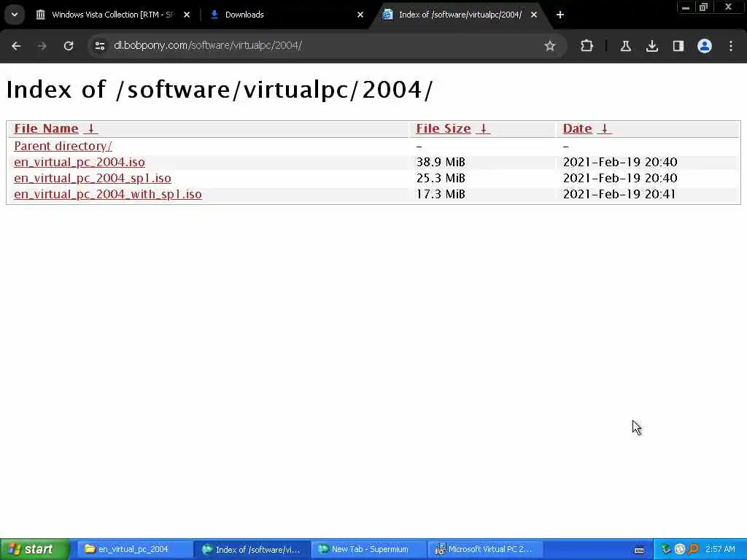
Task: Click the forward navigation arrow
Action: (42, 46)
